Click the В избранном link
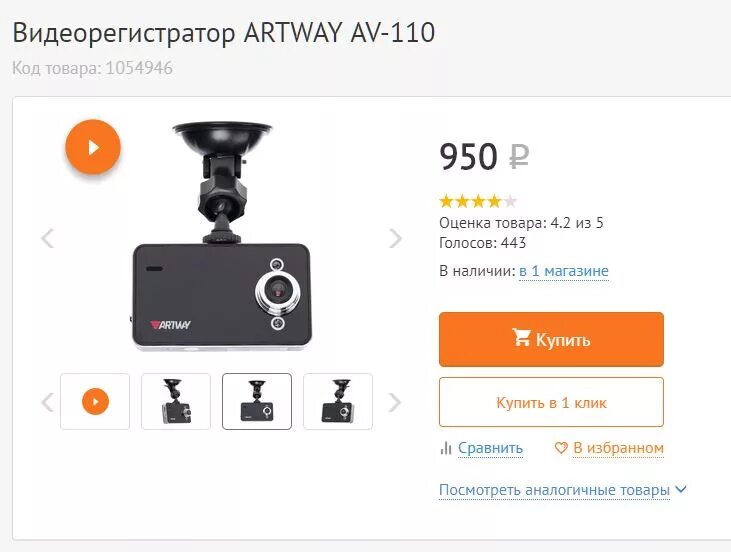The height and width of the screenshot is (552, 731). click(618, 448)
